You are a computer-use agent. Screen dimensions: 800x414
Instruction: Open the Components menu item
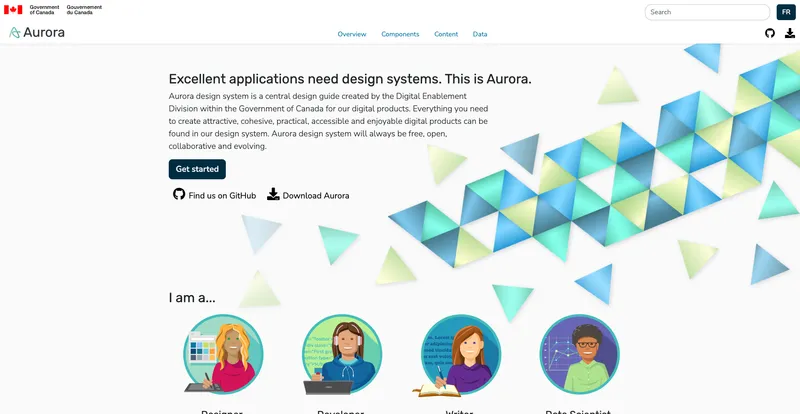pyautogui.click(x=401, y=34)
